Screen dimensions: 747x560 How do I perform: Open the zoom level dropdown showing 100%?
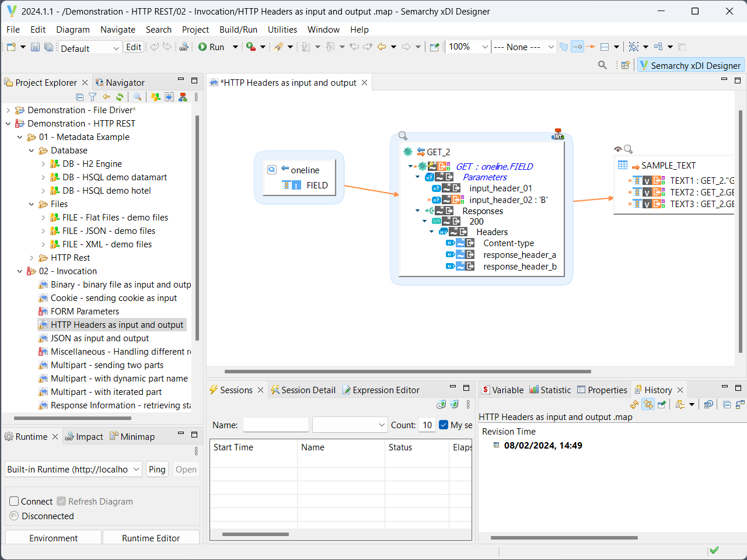(484, 47)
